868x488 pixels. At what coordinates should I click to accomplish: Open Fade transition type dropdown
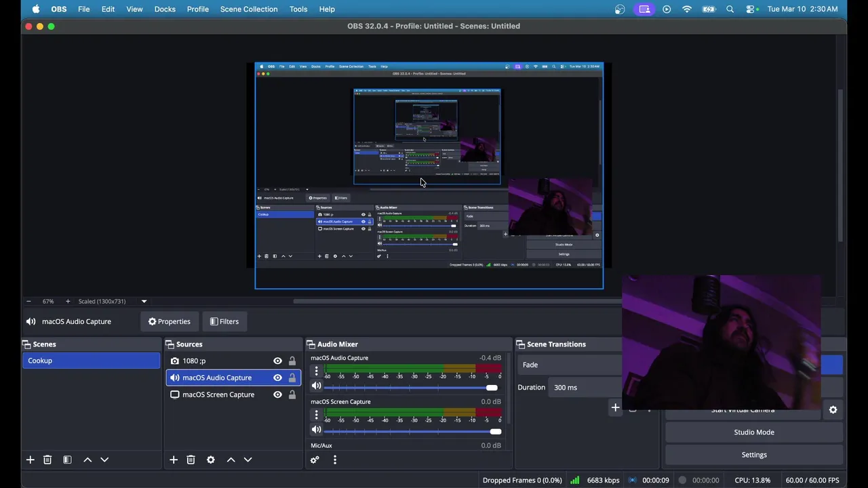pos(570,365)
